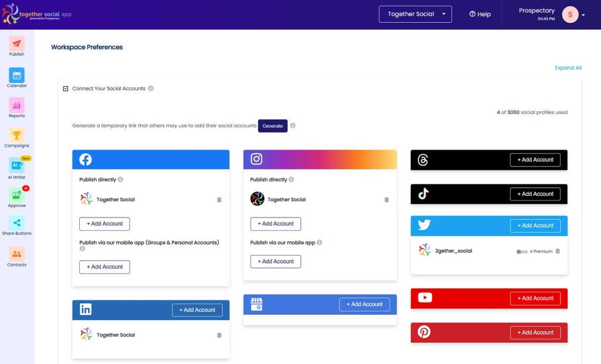Screen dimensions: 601x364
Task: Click the Instagram logo icon
Action: pos(256,159)
